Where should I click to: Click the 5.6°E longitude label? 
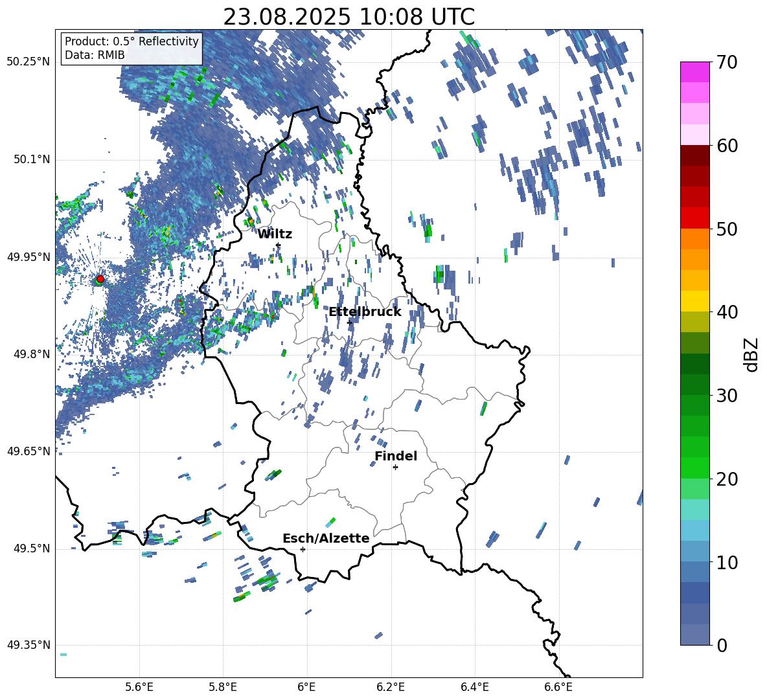(x=139, y=688)
